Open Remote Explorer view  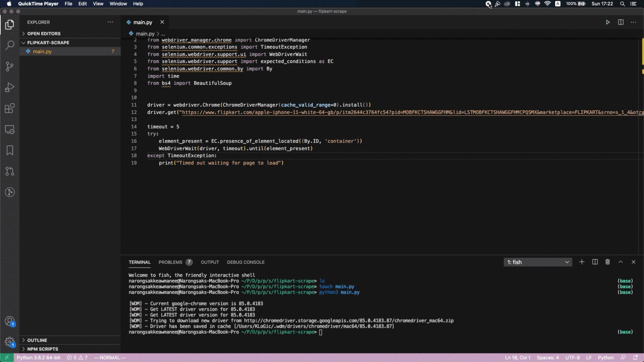coord(10,129)
